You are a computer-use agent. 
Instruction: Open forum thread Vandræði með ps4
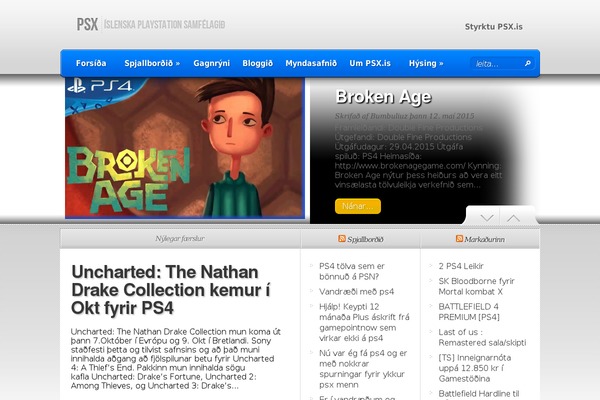point(356,292)
